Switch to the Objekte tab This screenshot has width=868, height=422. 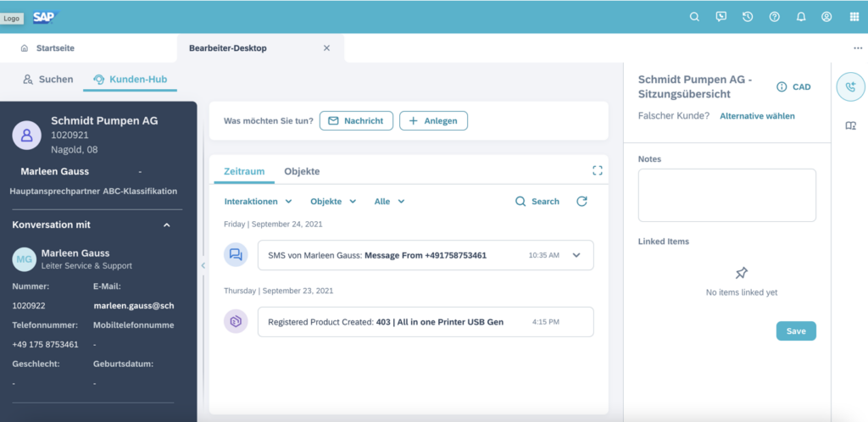pyautogui.click(x=302, y=171)
